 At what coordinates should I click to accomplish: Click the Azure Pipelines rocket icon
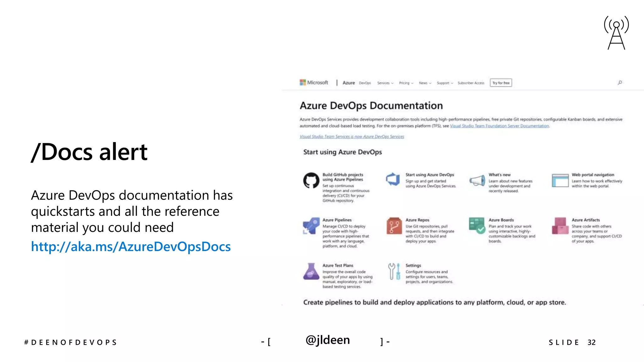(x=311, y=226)
